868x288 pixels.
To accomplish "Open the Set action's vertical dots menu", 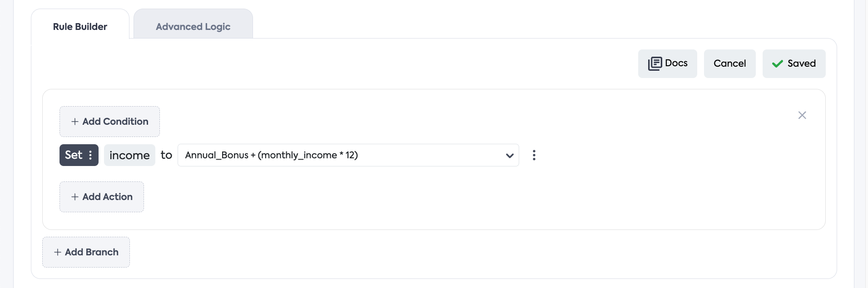I will [x=91, y=155].
